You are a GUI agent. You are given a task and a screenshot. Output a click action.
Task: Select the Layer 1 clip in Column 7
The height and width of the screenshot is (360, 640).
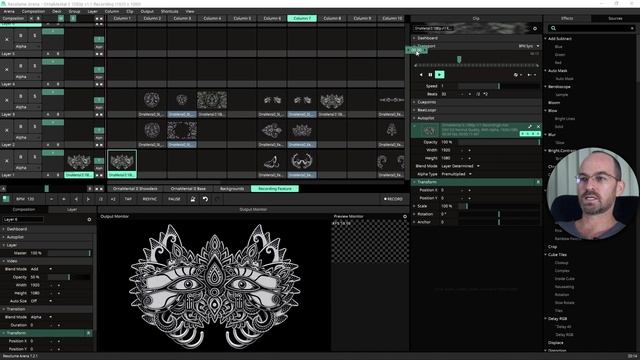tap(302, 161)
